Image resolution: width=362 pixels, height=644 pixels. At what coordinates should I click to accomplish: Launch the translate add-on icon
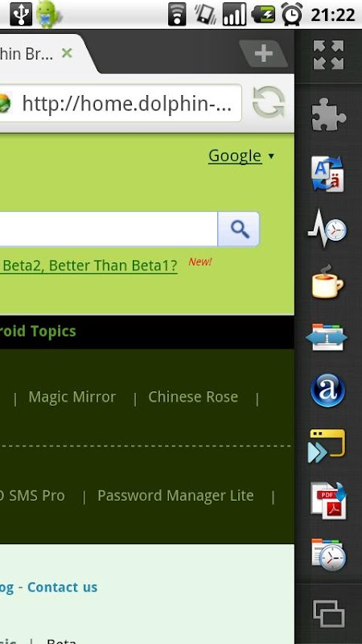pyautogui.click(x=327, y=173)
